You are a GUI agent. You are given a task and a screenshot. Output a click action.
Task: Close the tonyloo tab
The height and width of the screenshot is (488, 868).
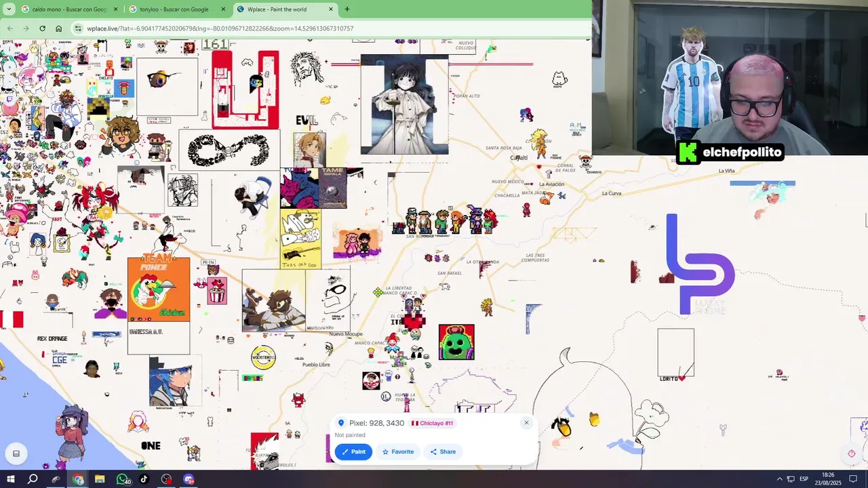[224, 9]
